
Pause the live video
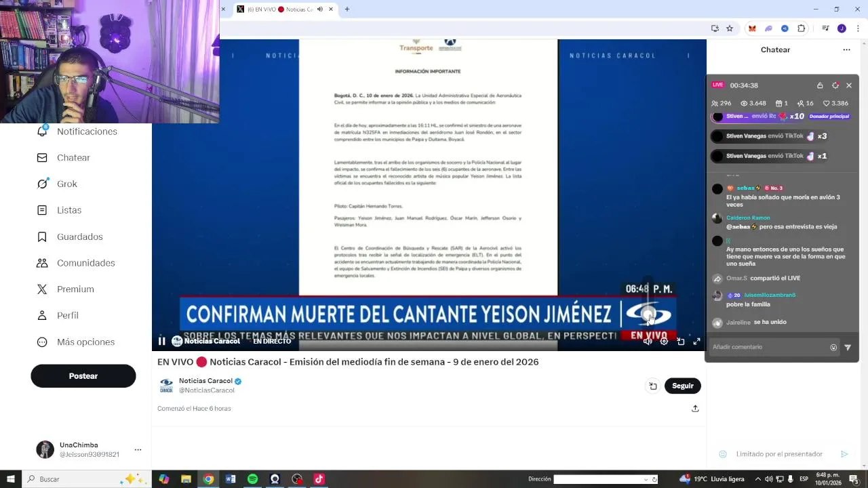(x=161, y=342)
